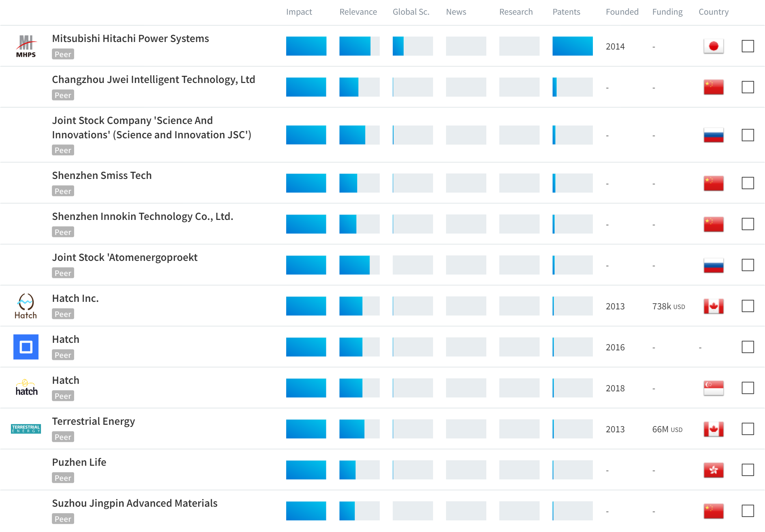Open Changzhou Jwei Intelligent Technology link

click(x=153, y=80)
